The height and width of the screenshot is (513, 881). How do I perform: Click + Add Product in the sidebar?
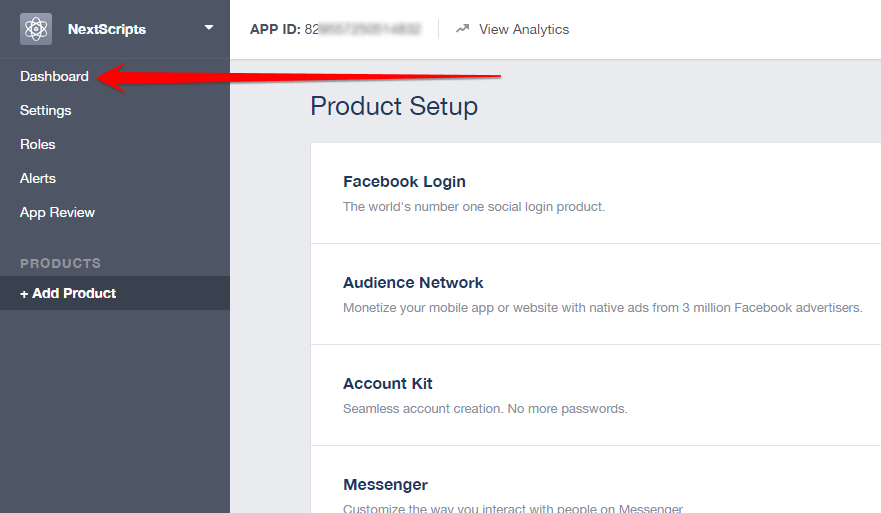coord(115,293)
